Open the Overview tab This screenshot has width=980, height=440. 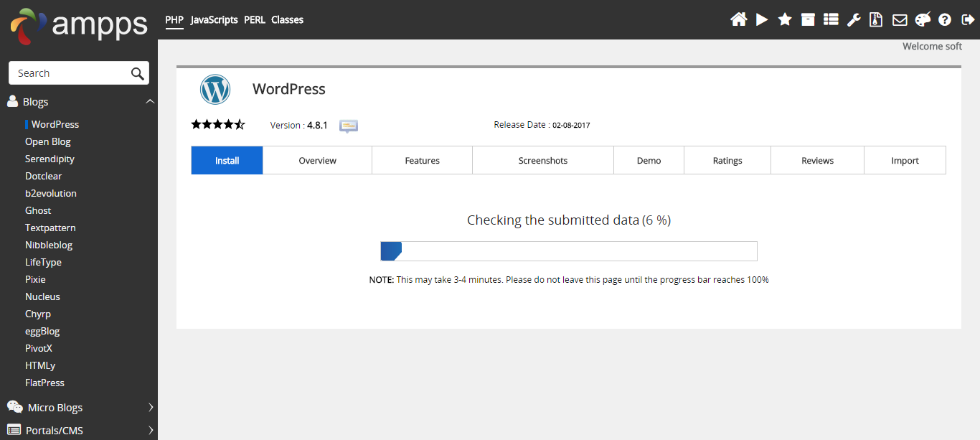coord(318,161)
